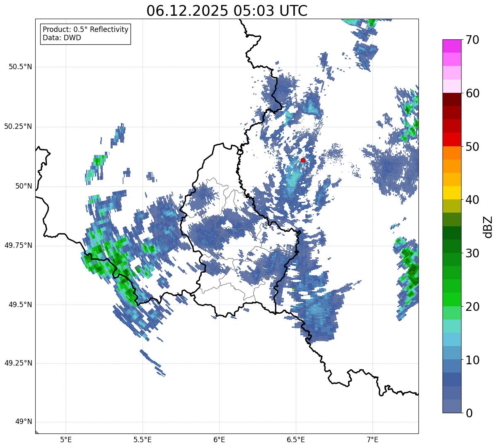Click the colorbar "0" tick label
This screenshot has width=498, height=448.
point(469,413)
